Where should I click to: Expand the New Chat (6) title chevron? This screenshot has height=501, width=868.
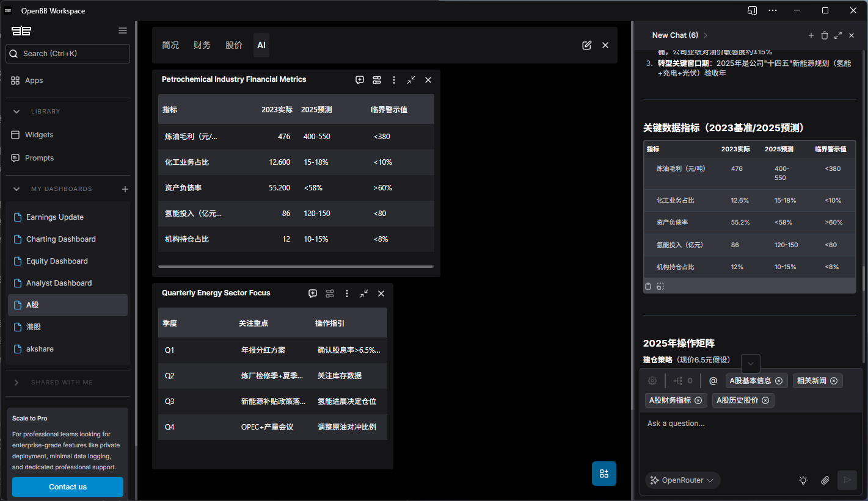coord(706,35)
